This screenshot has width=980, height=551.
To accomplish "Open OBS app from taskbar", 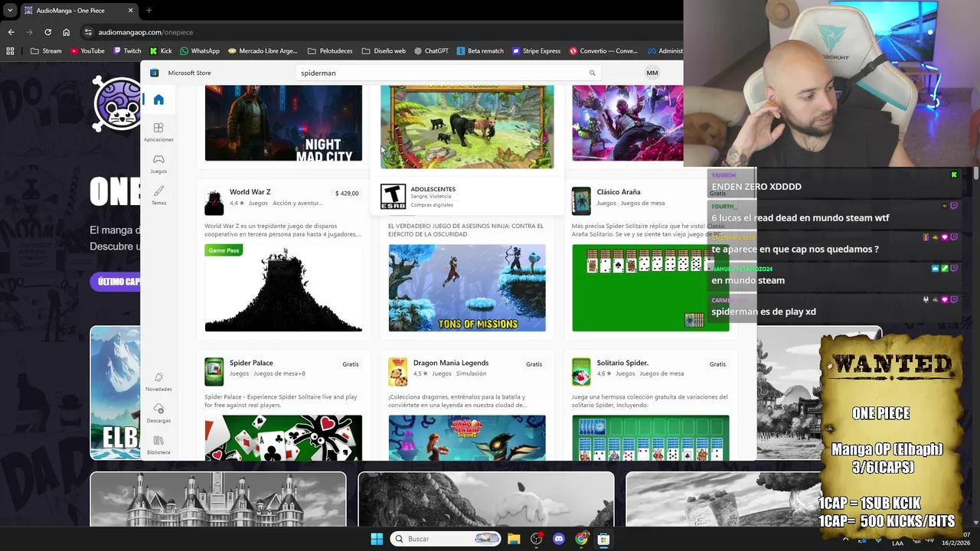I will pyautogui.click(x=536, y=539).
